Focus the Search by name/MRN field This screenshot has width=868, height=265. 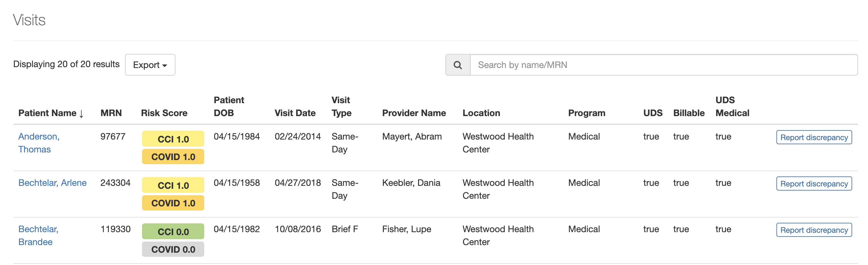(x=663, y=65)
